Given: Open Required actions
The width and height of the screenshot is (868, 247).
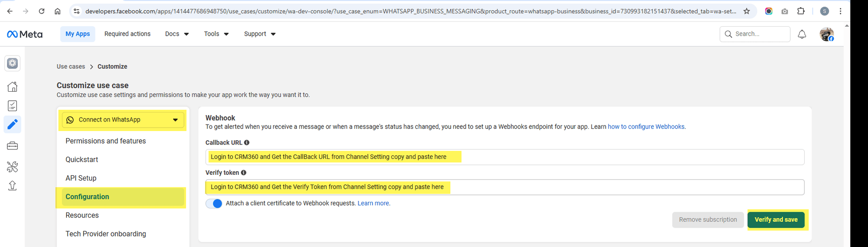Looking at the screenshot, I should [x=127, y=34].
